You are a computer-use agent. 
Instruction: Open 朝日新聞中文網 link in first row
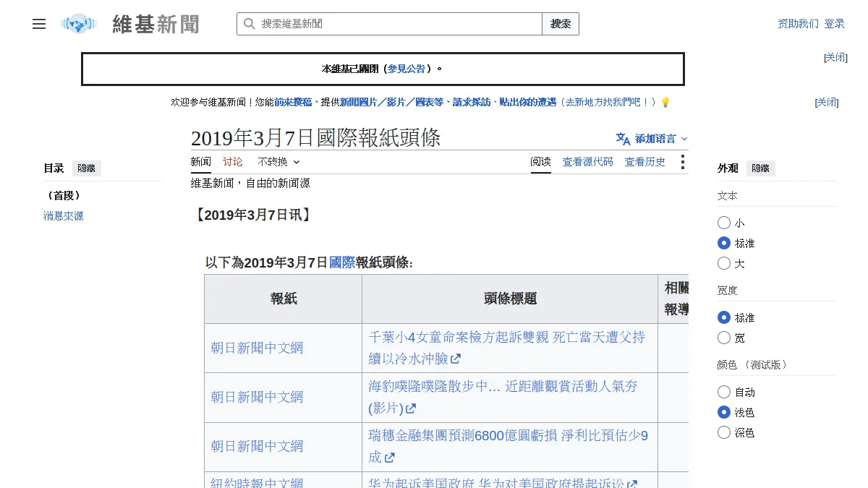257,348
